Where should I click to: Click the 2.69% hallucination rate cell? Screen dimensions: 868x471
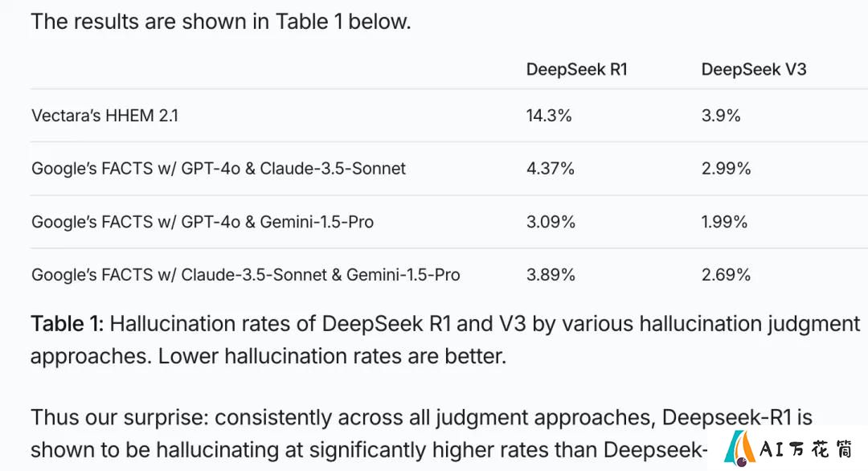click(x=726, y=275)
